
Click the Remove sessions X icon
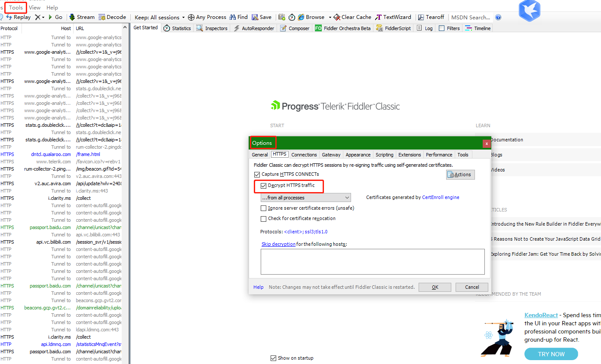(x=38, y=17)
